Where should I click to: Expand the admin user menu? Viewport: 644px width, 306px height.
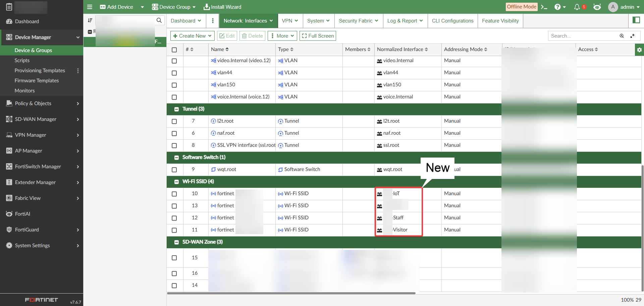click(625, 7)
